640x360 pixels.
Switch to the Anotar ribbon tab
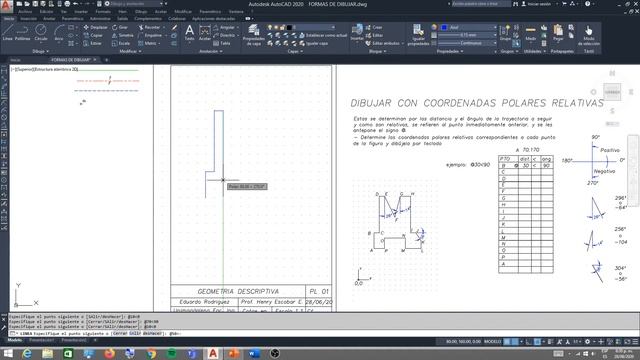click(x=49, y=19)
